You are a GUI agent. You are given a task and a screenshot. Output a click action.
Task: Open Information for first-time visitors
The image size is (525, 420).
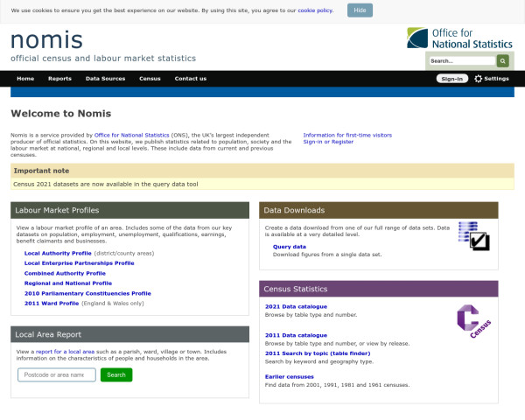click(x=347, y=136)
